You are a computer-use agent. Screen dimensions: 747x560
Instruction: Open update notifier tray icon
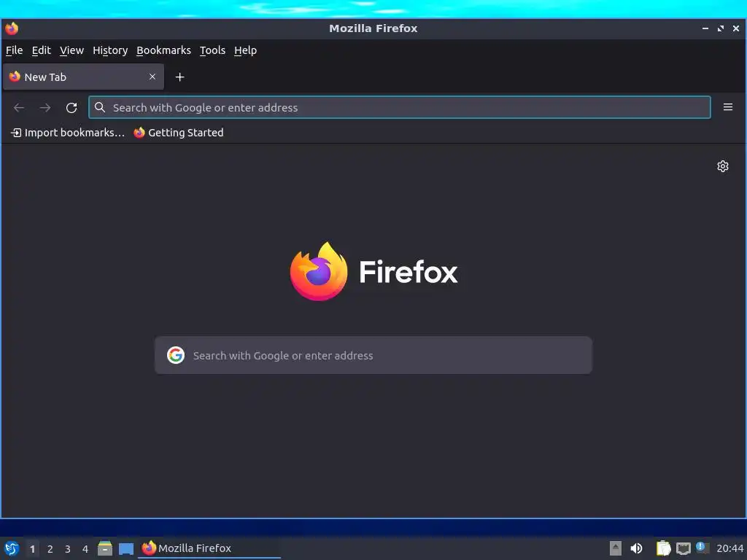pos(703,548)
